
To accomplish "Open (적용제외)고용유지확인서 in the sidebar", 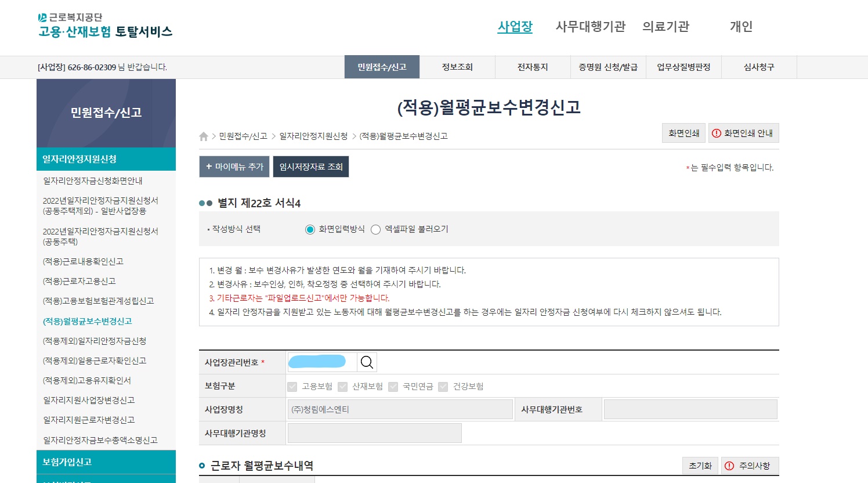I will click(87, 381).
